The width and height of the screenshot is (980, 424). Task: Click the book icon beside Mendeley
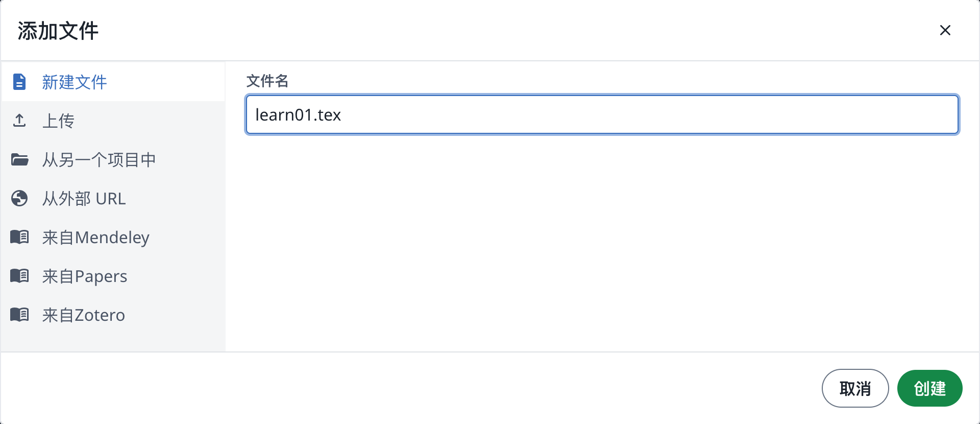coord(19,237)
